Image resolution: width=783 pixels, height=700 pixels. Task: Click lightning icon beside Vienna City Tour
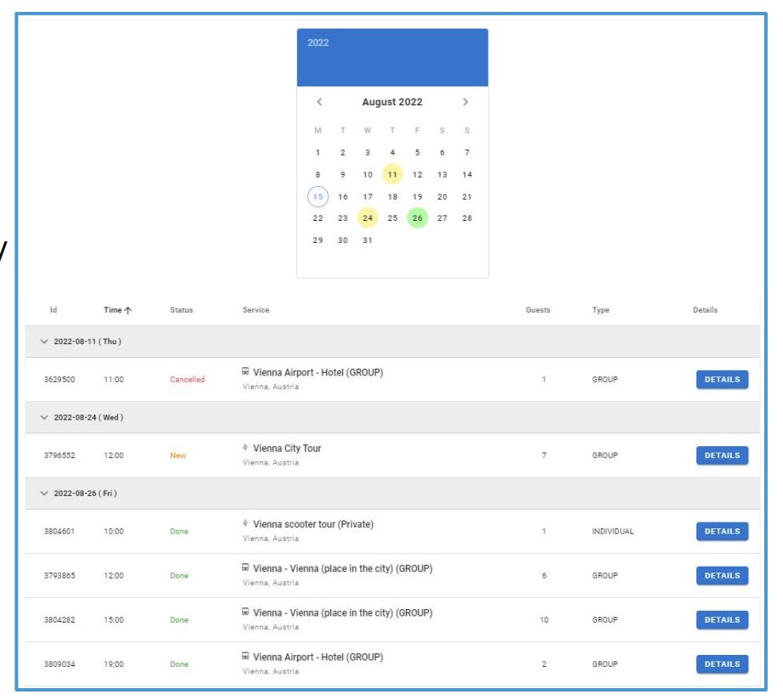coord(245,447)
